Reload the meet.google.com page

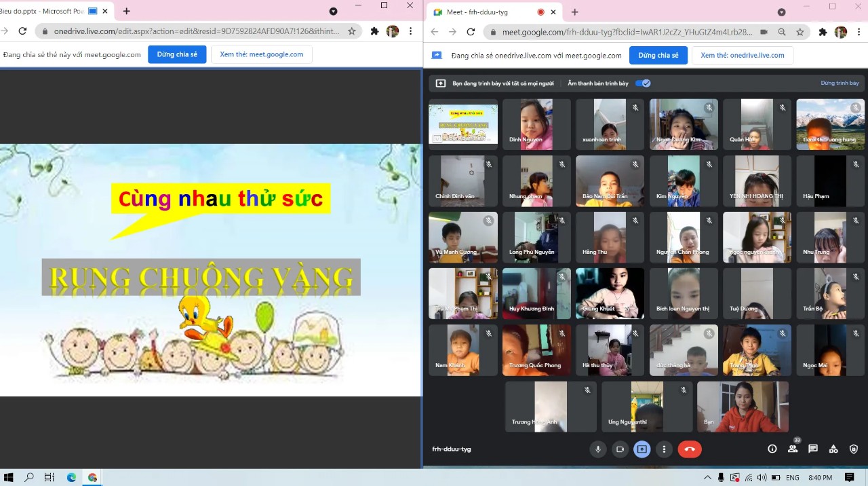pyautogui.click(x=471, y=31)
